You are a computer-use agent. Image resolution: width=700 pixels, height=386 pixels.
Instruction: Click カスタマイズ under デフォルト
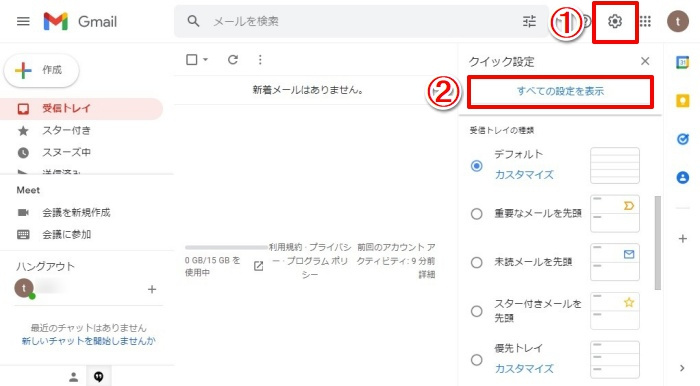(x=524, y=174)
